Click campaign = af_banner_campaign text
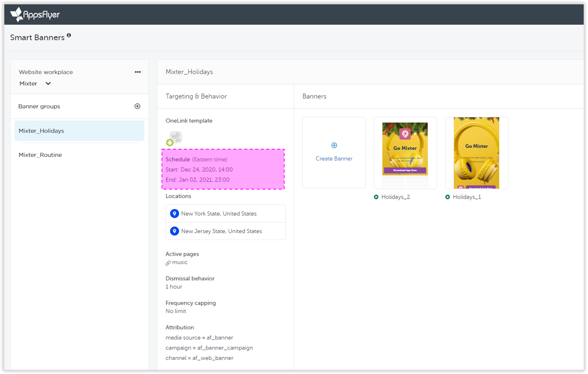Viewport: 588px width, 374px height. 209,348
